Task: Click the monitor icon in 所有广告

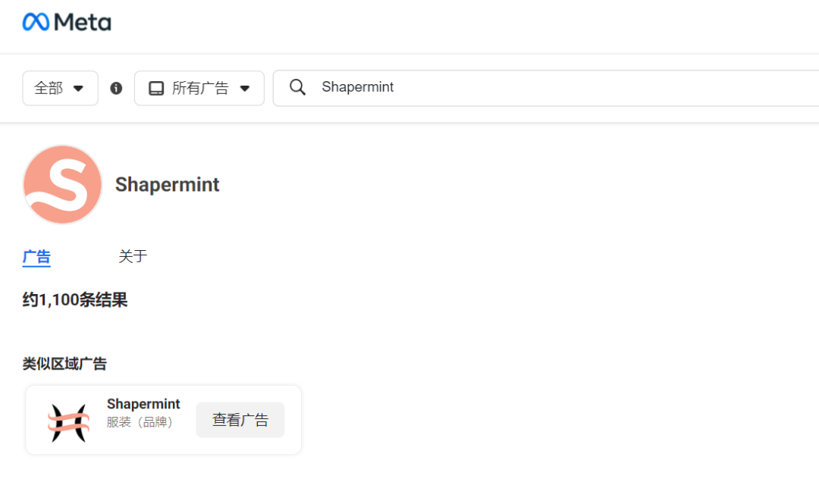Action: (x=156, y=89)
